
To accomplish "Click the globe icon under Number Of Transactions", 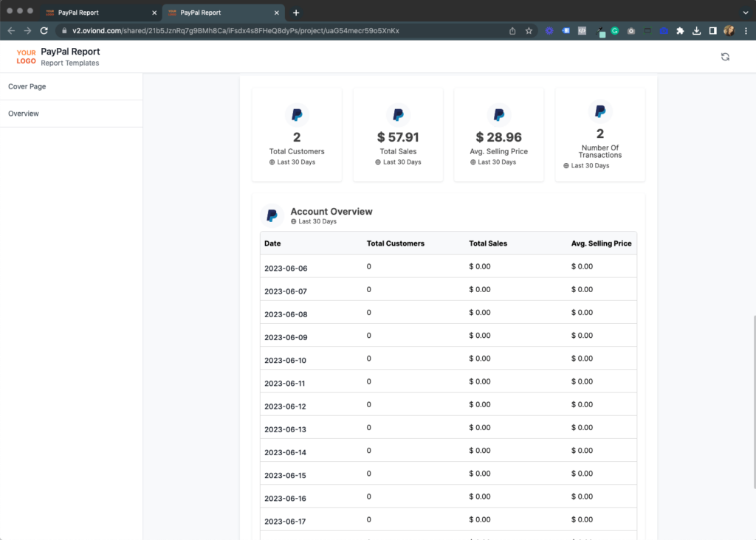I will [x=566, y=166].
